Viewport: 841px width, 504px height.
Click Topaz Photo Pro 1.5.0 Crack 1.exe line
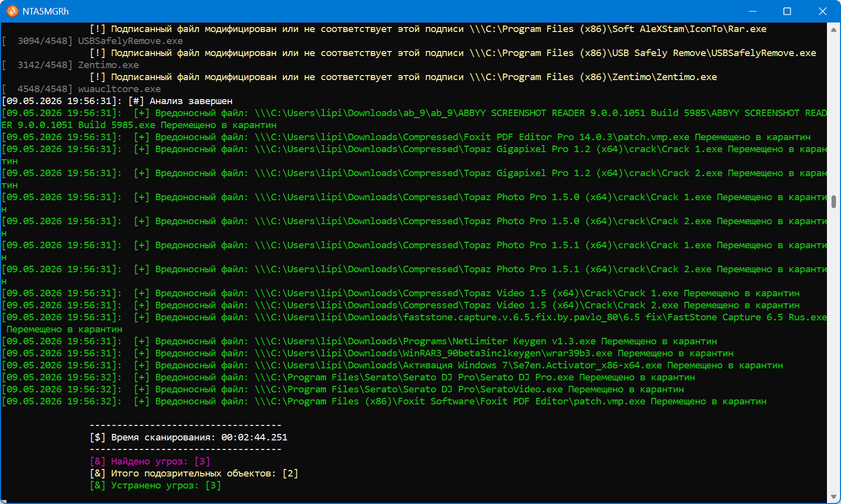pos(414,203)
